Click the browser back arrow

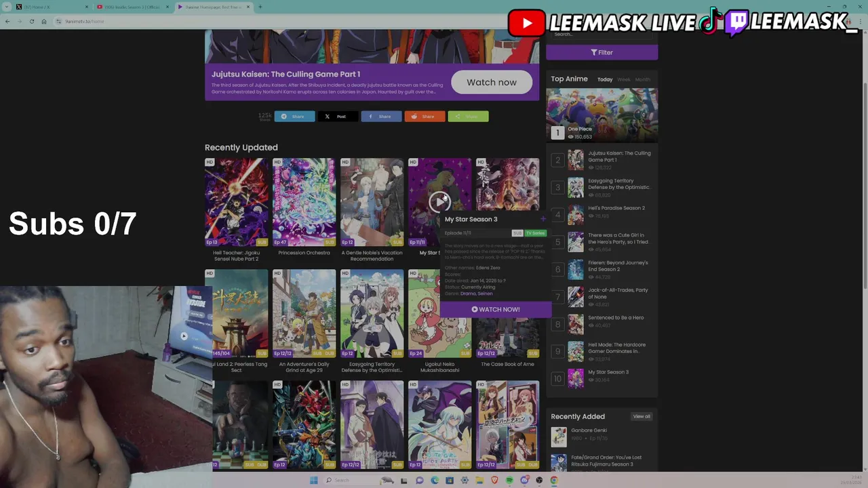7,22
